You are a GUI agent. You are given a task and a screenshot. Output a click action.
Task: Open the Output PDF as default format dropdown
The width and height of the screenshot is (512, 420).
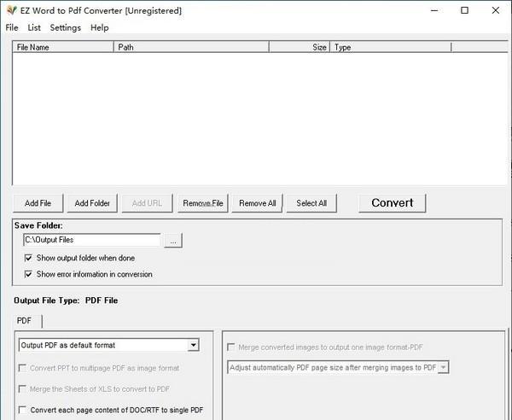(x=109, y=345)
